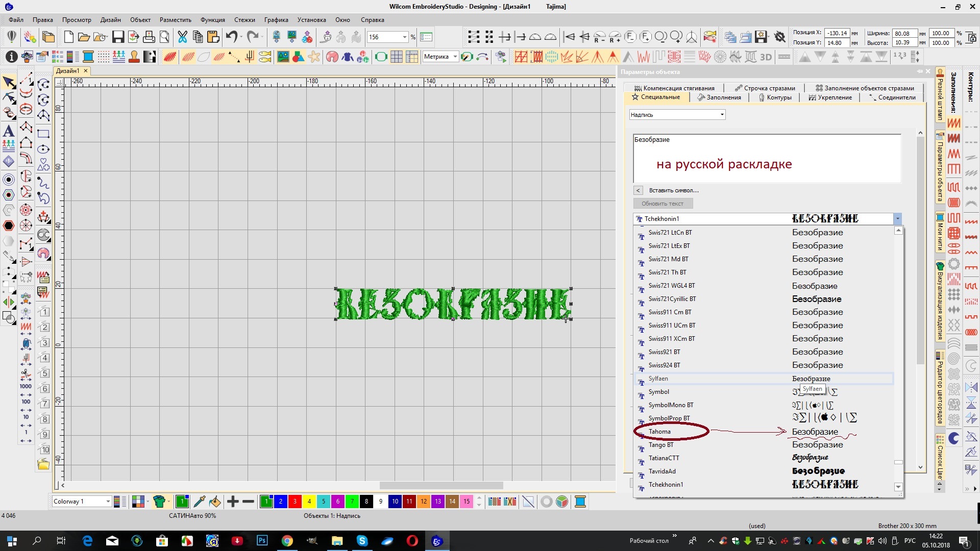Select red color swatch number 3

pyautogui.click(x=295, y=502)
